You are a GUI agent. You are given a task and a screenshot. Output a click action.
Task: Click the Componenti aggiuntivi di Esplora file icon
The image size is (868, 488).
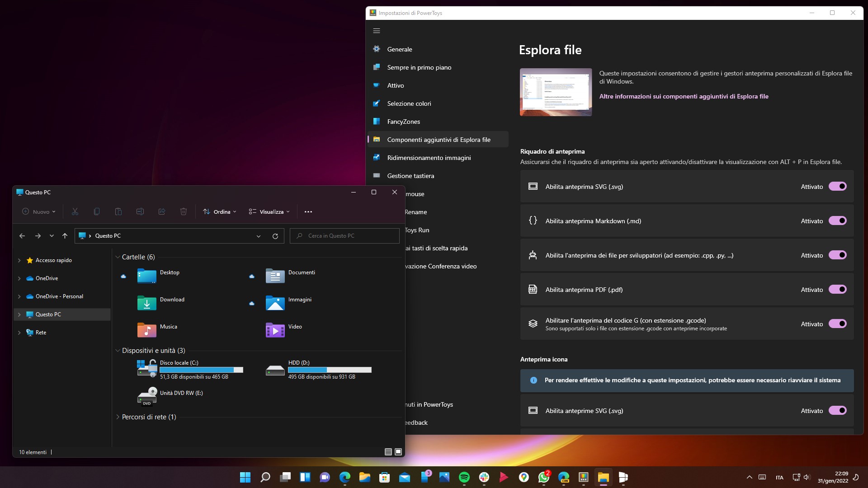pos(376,140)
